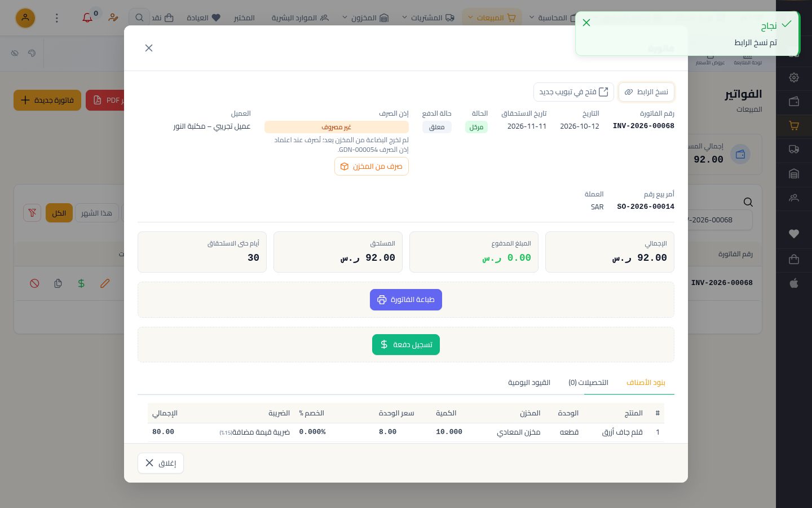Viewport: 812px width, 508px height.
Task: Click the search magnifier in the top bar
Action: [x=139, y=18]
